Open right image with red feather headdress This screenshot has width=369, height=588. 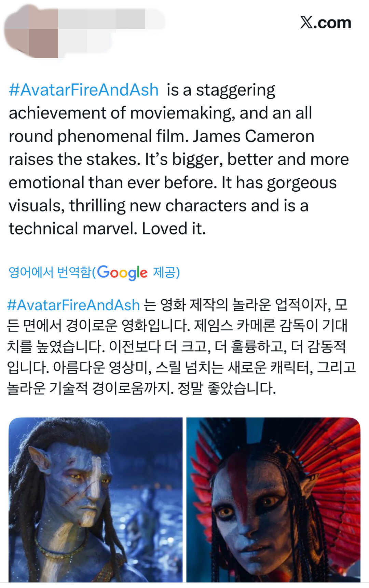pos(273,500)
